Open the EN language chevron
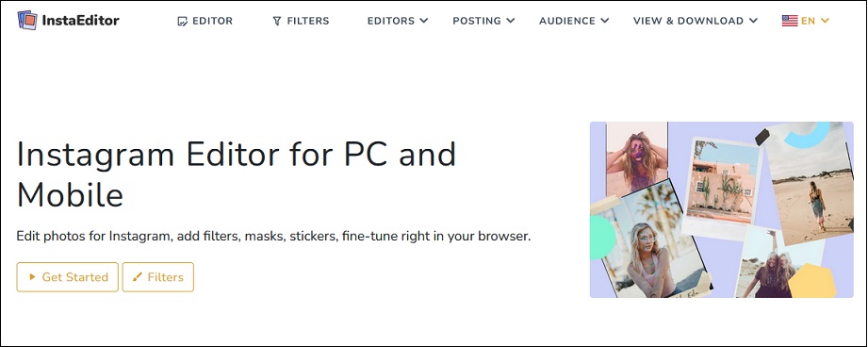The height and width of the screenshot is (347, 868). pos(825,21)
